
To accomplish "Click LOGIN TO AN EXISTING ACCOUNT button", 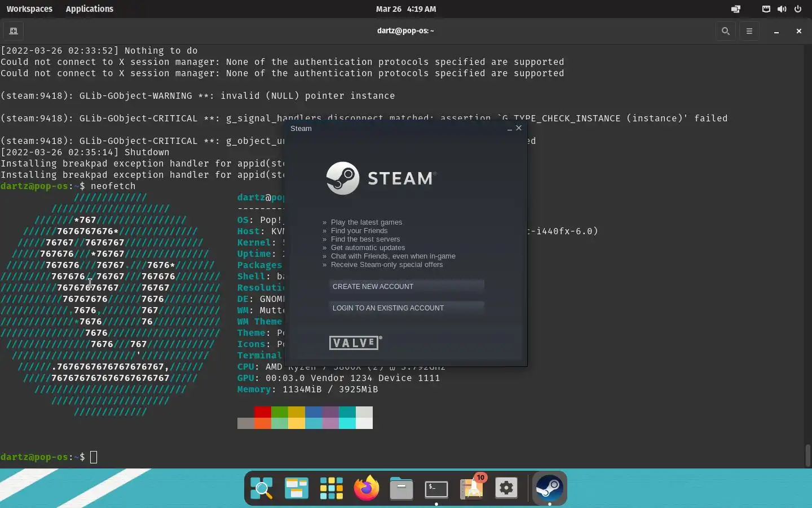I will pos(406,308).
